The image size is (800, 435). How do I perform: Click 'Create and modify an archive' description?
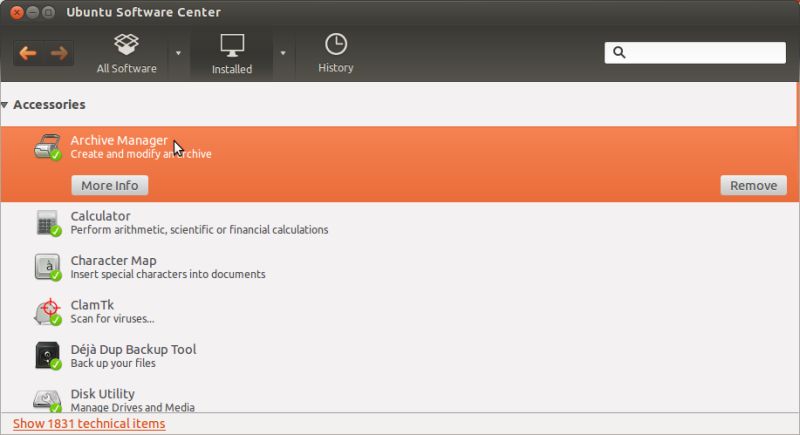[x=141, y=154]
